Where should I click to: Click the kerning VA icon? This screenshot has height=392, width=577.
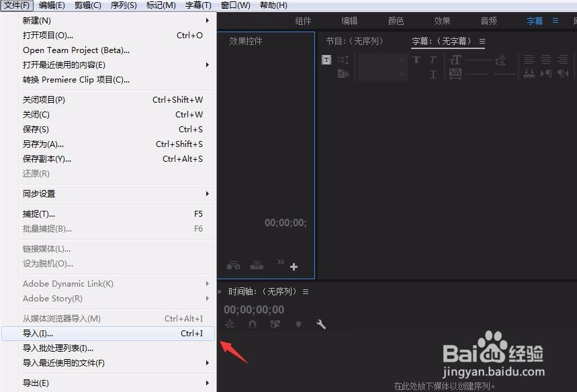(x=455, y=74)
